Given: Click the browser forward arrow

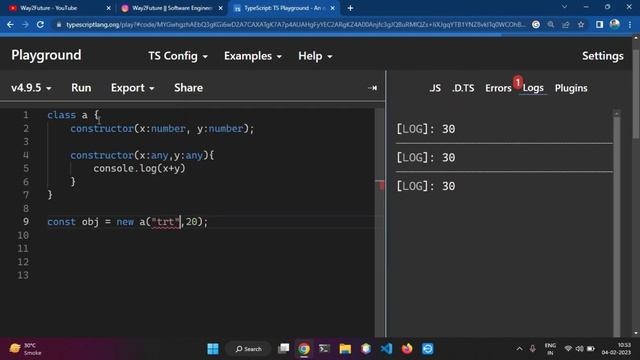Looking at the screenshot, I should (x=25, y=24).
